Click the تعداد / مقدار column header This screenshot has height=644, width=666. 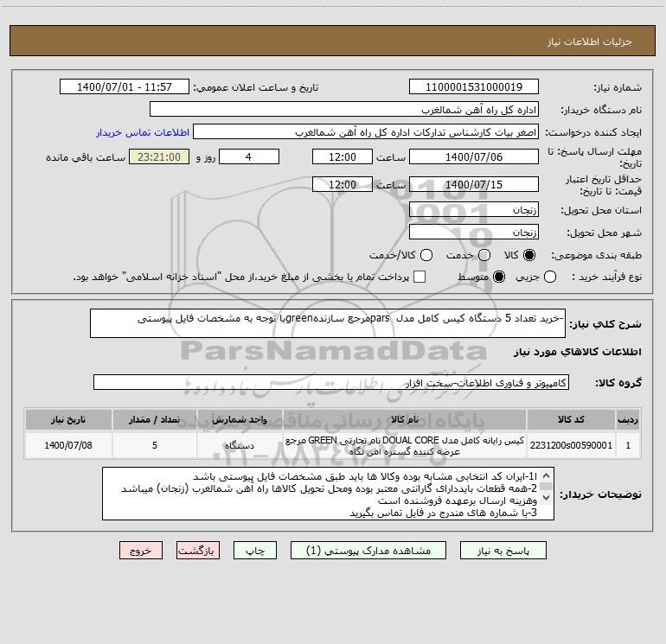(155, 419)
